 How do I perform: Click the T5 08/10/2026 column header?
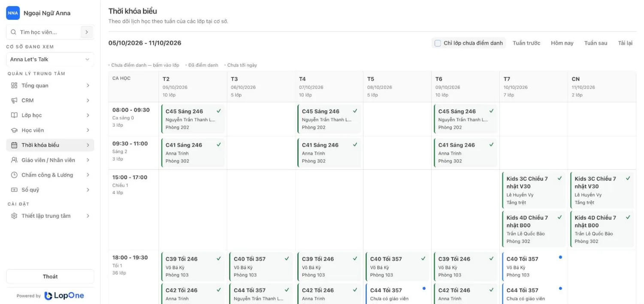tap(397, 87)
